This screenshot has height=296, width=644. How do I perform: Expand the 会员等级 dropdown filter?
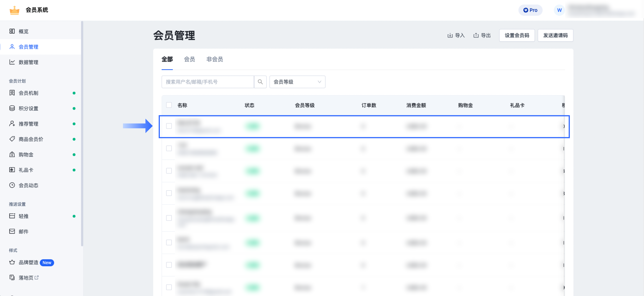[x=297, y=82]
